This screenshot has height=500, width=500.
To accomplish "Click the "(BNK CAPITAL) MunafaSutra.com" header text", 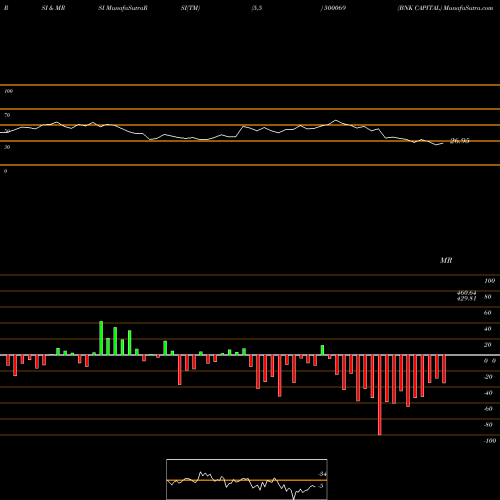I will click(x=445, y=8).
